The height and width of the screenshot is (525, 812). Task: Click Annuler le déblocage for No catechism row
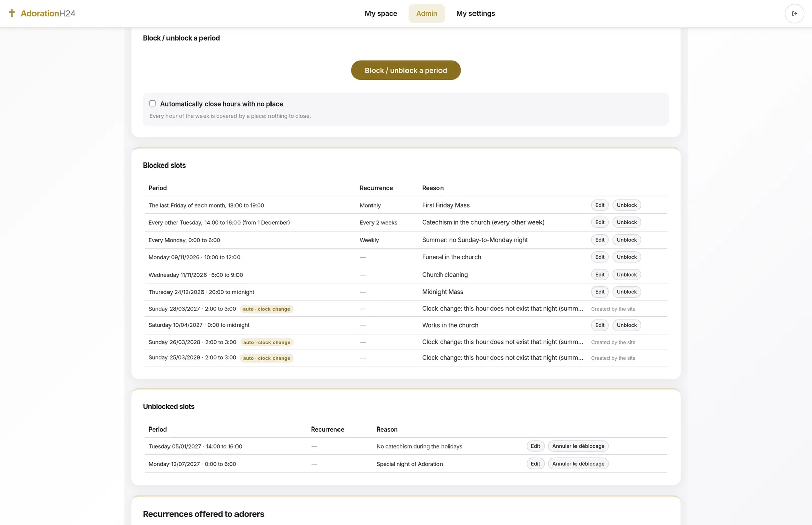pyautogui.click(x=579, y=446)
